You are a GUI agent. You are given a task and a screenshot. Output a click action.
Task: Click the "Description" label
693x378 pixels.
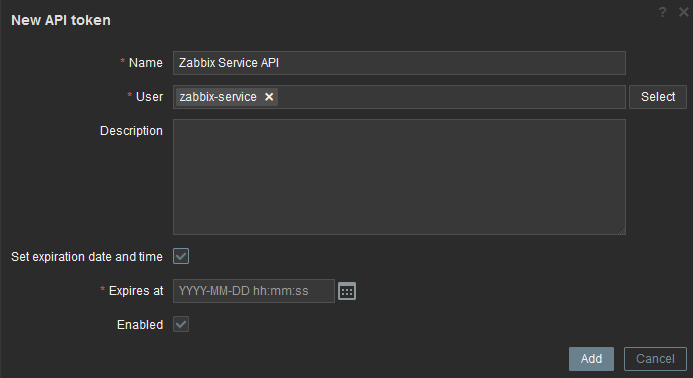pos(131,131)
